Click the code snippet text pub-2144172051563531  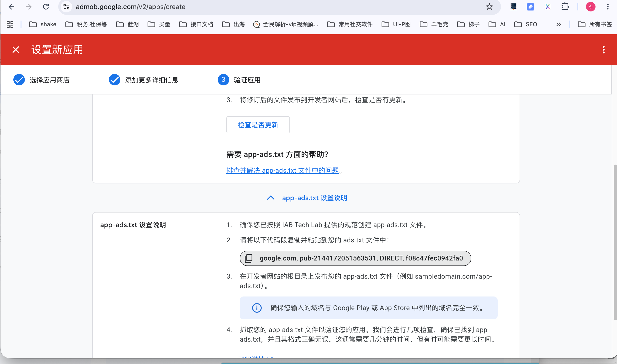click(x=338, y=258)
